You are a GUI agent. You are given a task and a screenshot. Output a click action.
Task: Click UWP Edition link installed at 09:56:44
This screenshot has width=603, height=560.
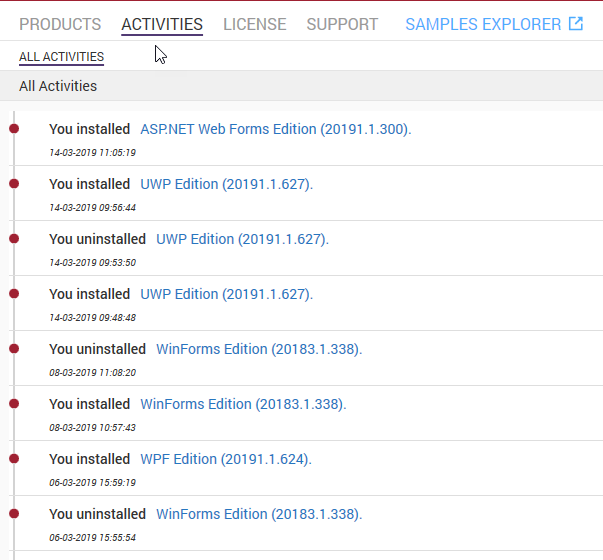(x=227, y=184)
